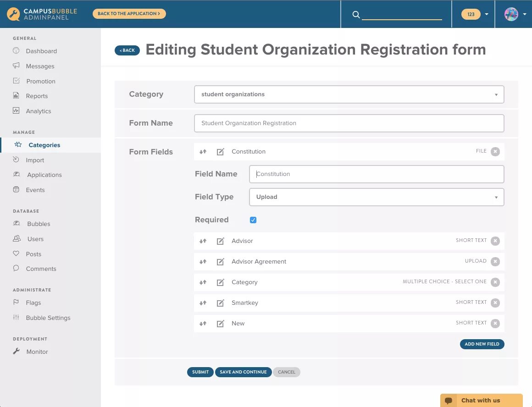
Task: Uncheck the Required checkbox
Action: 253,220
